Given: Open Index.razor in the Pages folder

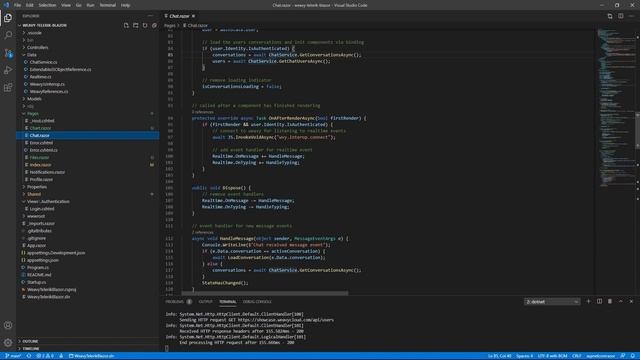Looking at the screenshot, I should [40, 165].
